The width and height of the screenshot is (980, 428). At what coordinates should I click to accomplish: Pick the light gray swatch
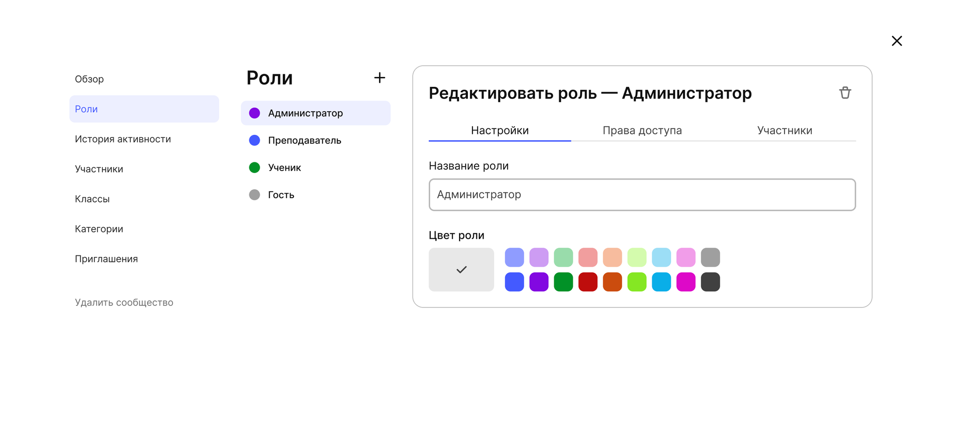click(710, 257)
